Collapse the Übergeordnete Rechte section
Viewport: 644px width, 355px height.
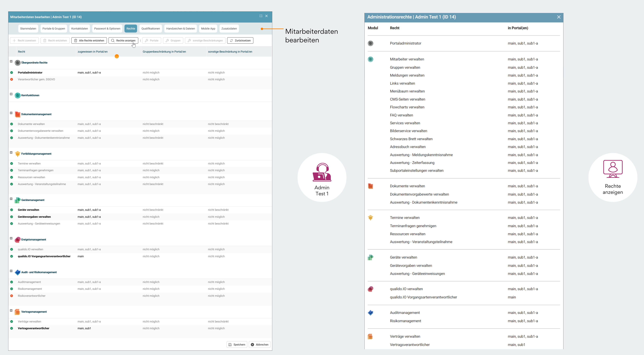(x=11, y=61)
